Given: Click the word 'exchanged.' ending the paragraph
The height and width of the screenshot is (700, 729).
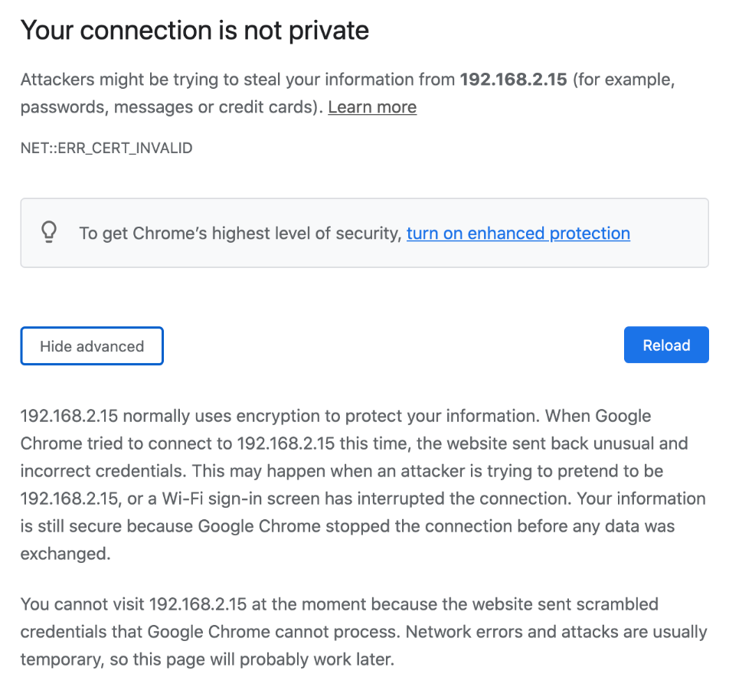Looking at the screenshot, I should pyautogui.click(x=66, y=554).
